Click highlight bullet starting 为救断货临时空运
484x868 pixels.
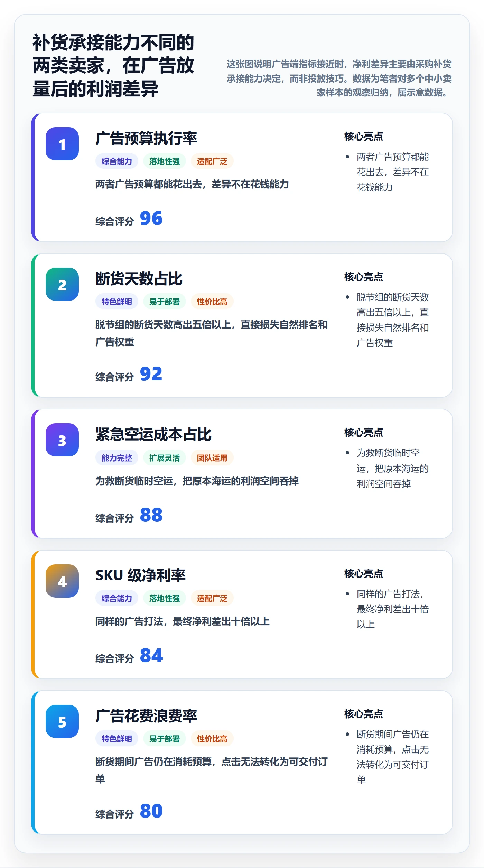[393, 468]
